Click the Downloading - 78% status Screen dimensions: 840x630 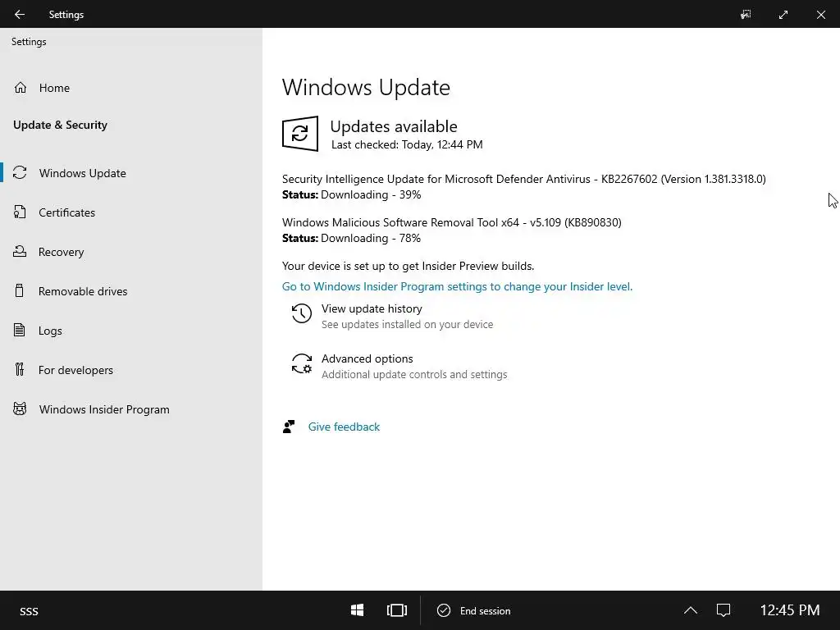coord(371,238)
